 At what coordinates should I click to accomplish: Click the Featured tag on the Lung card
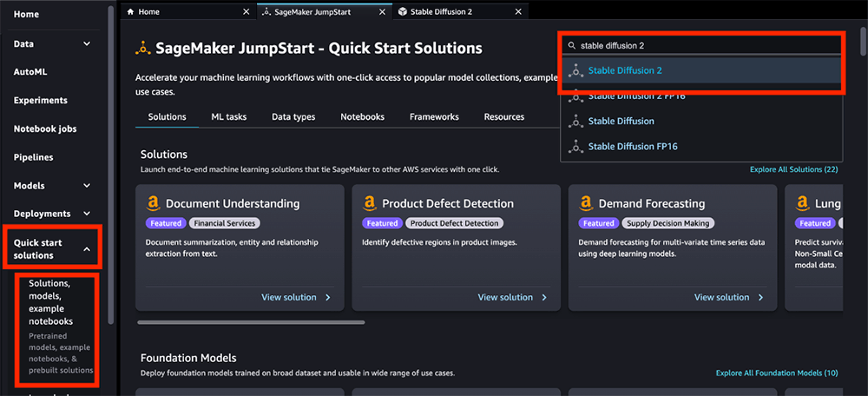coord(815,223)
